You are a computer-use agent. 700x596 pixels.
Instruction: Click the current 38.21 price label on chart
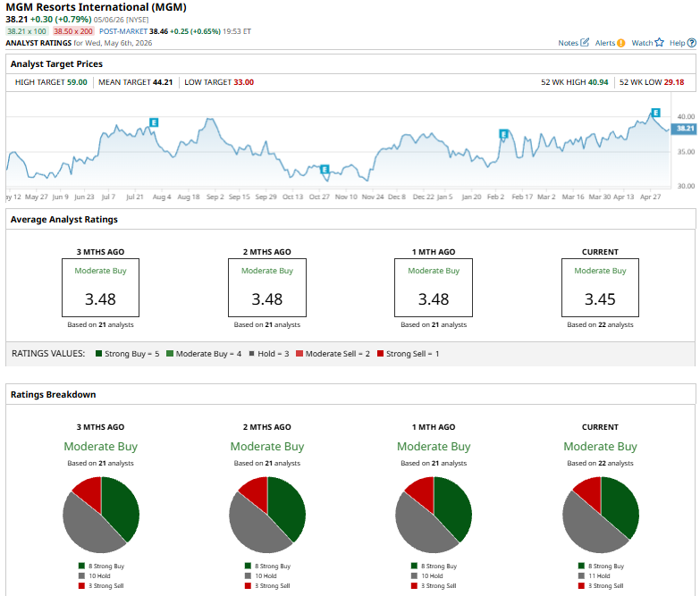coord(685,129)
